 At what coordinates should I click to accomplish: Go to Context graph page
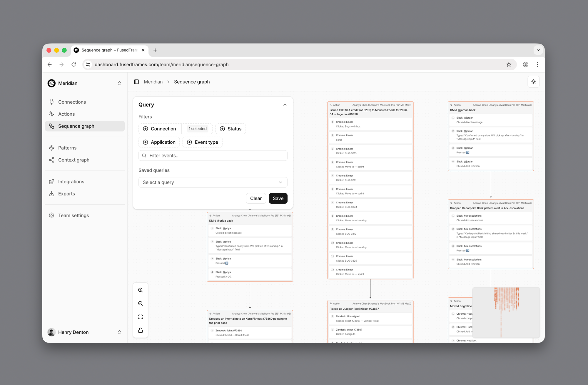[74, 160]
